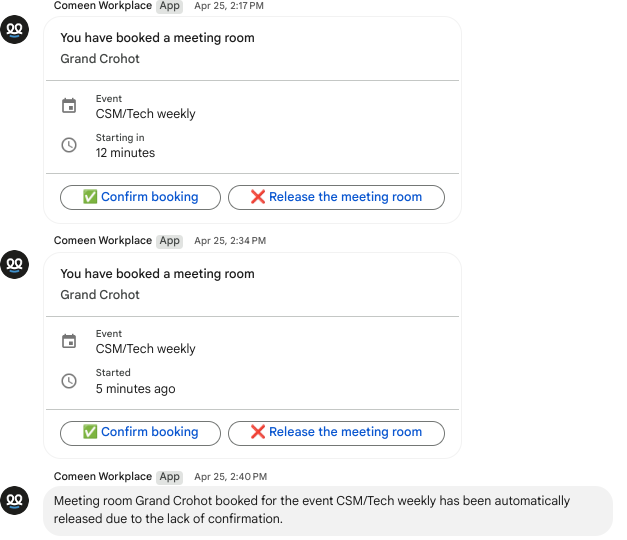Screen dimensions: 627x540
Task: Click the App badge on the 2:40 PM message
Action: pyautogui.click(x=170, y=477)
